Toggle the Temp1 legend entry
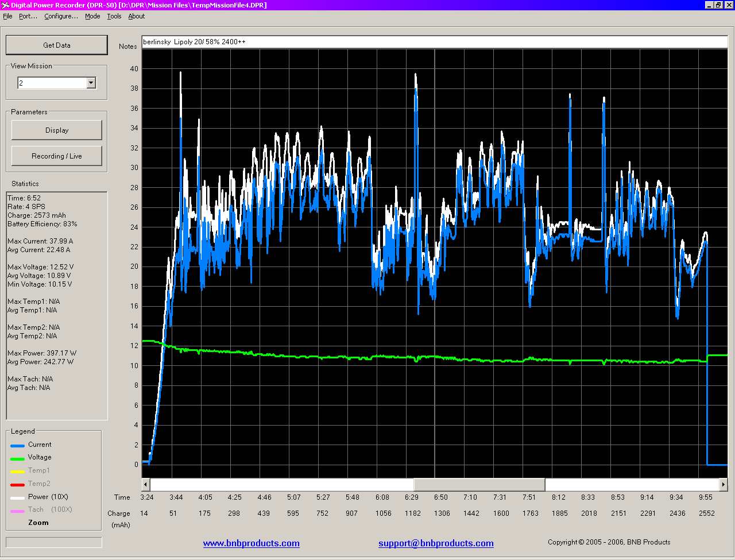The image size is (735, 560). (x=39, y=470)
